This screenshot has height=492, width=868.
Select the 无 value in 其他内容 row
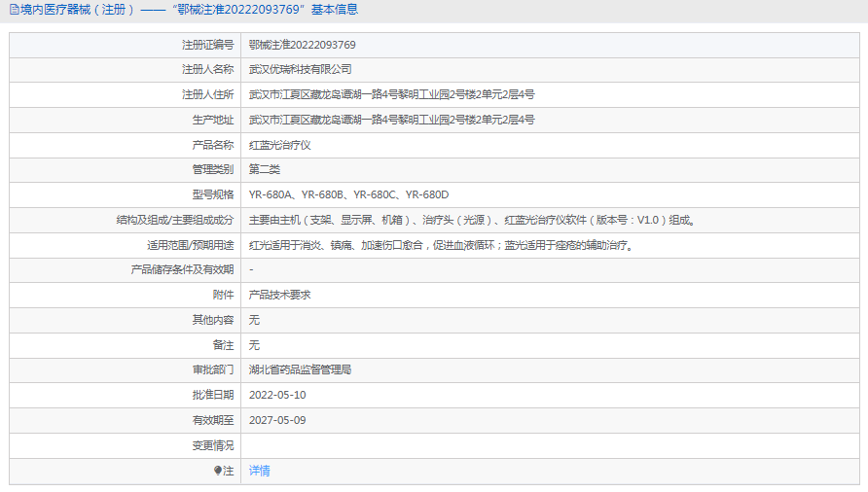(x=254, y=320)
